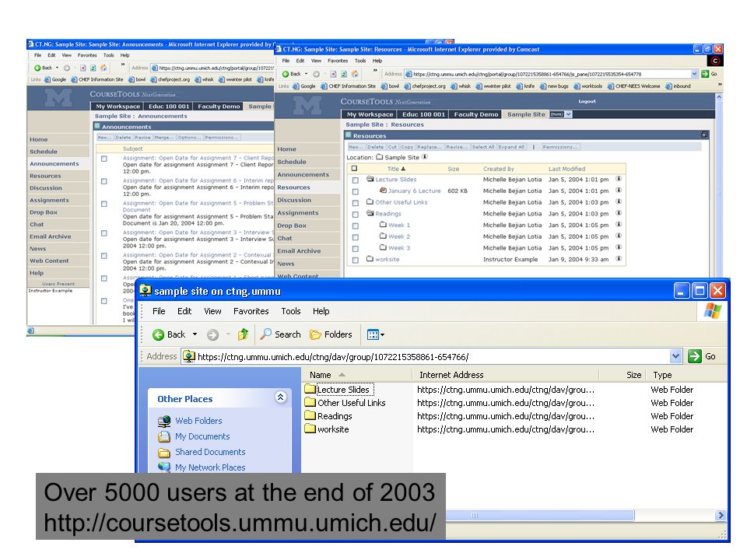This screenshot has width=747, height=560.
Task: Open the Views dropdown arrow in the sample site toolbar
Action: click(382, 335)
